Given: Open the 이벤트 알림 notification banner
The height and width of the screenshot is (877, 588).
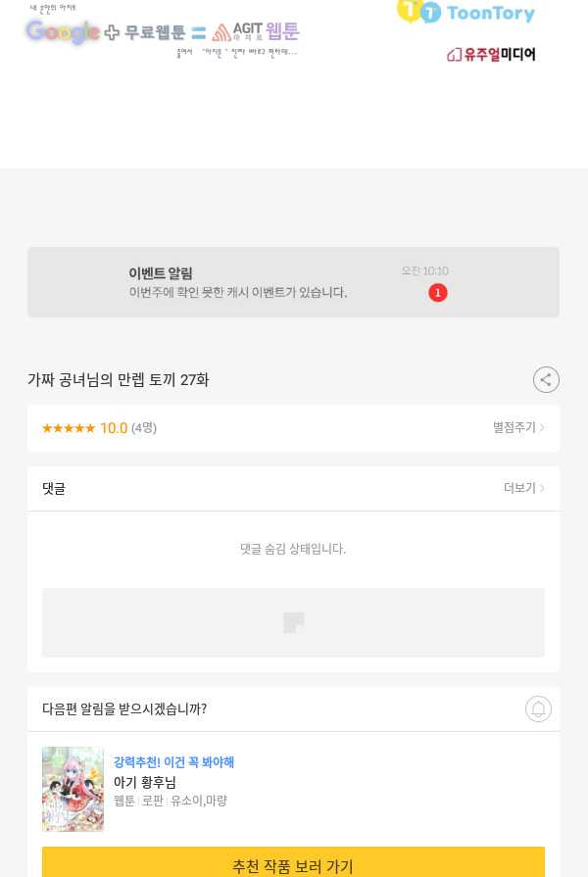Looking at the screenshot, I should 293,282.
